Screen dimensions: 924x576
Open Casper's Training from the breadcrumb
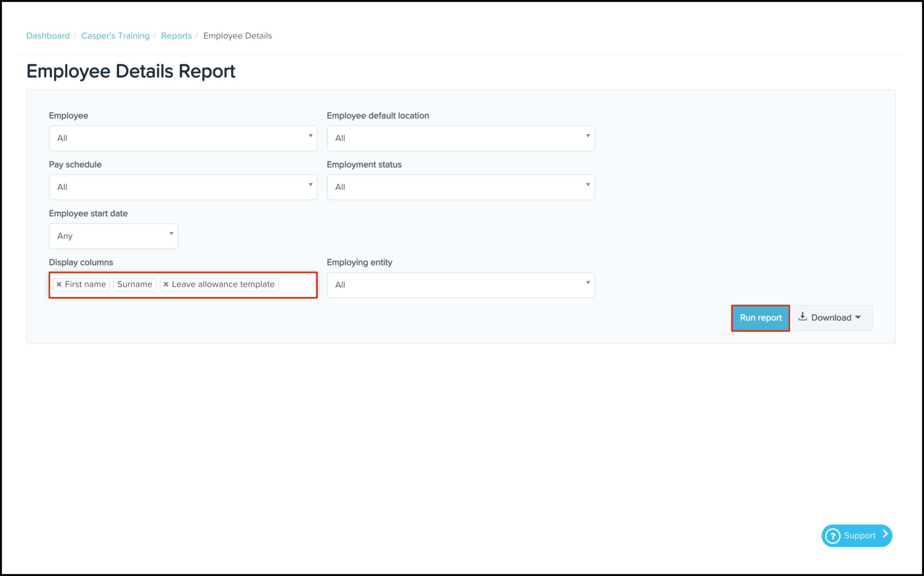click(115, 35)
